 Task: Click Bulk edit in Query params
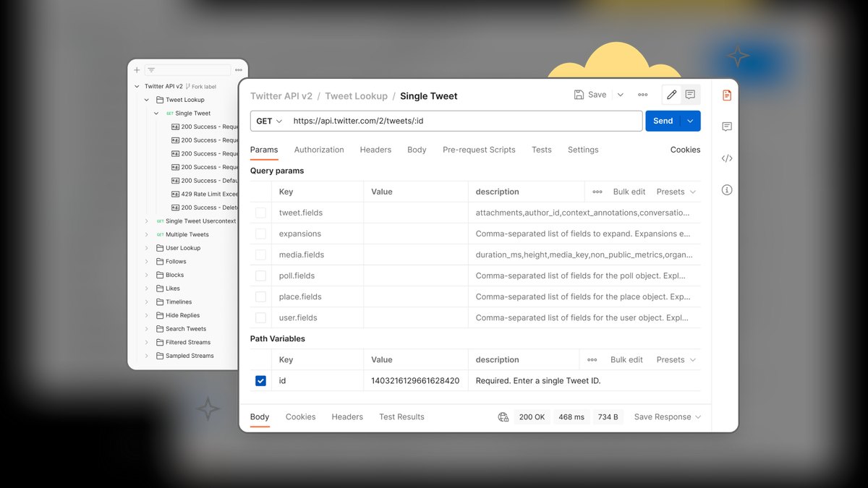[629, 192]
